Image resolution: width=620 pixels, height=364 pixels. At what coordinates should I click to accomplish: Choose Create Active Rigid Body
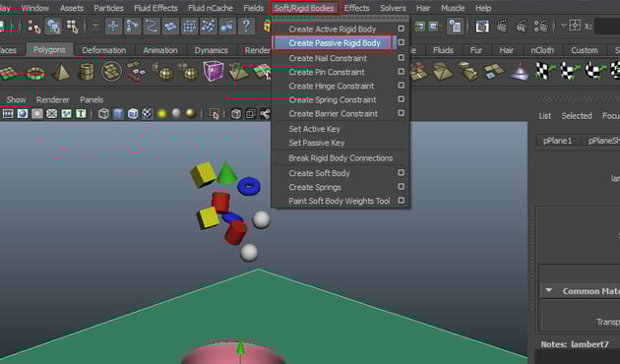(333, 29)
